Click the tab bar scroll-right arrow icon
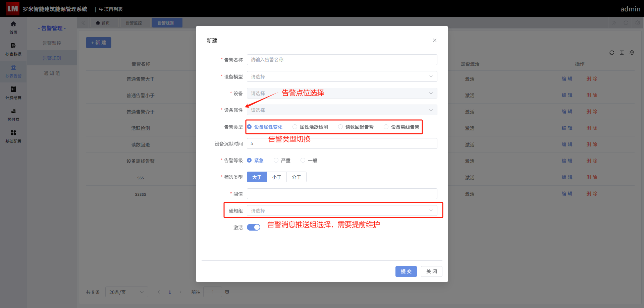 tap(614, 23)
